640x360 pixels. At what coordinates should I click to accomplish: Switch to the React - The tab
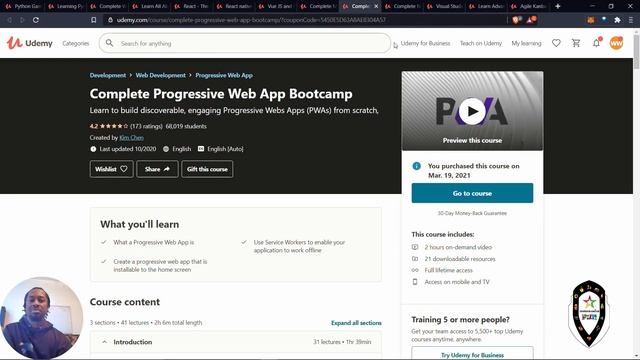click(192, 6)
